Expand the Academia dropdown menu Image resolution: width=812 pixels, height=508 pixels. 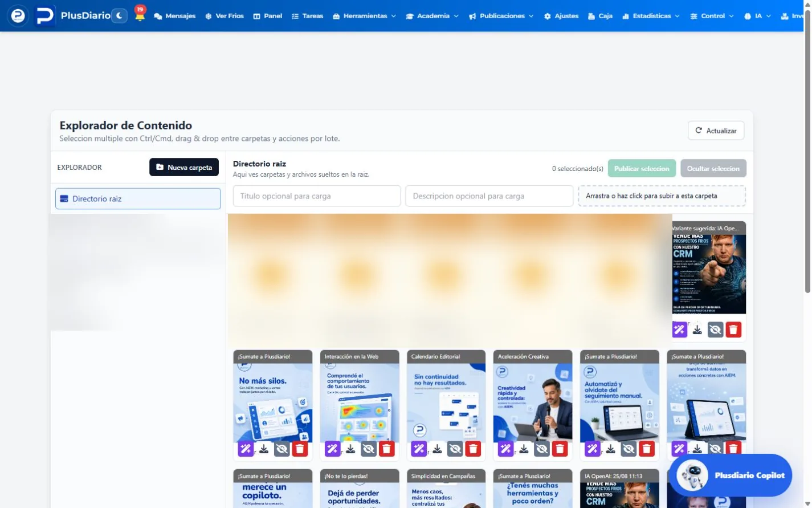click(432, 16)
